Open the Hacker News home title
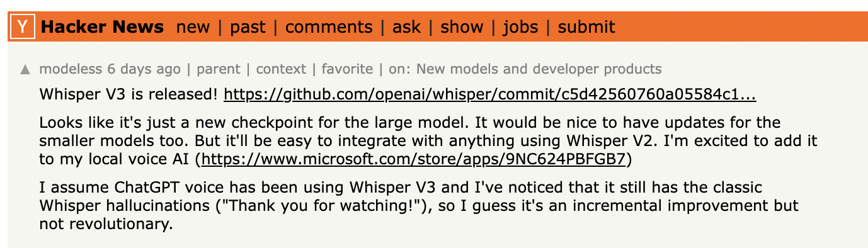This screenshot has width=868, height=248. (x=103, y=27)
